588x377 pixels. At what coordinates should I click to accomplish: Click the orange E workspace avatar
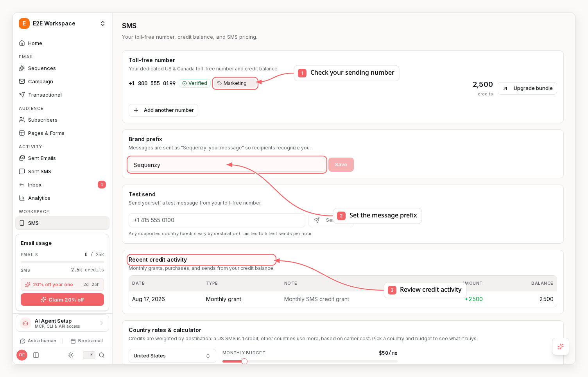coord(24,23)
